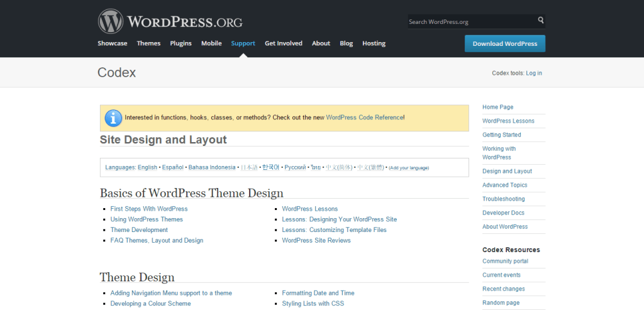
Task: Select the Support menu item
Action: point(243,43)
